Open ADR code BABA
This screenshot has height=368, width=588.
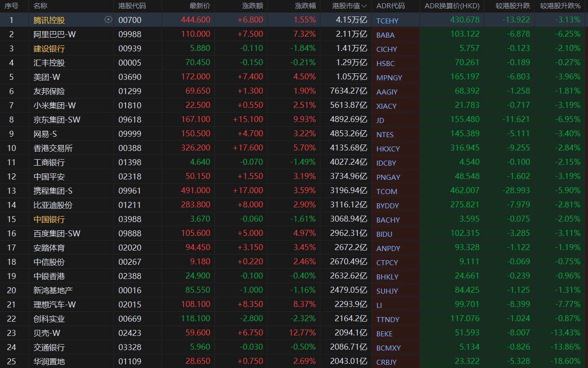coord(385,35)
